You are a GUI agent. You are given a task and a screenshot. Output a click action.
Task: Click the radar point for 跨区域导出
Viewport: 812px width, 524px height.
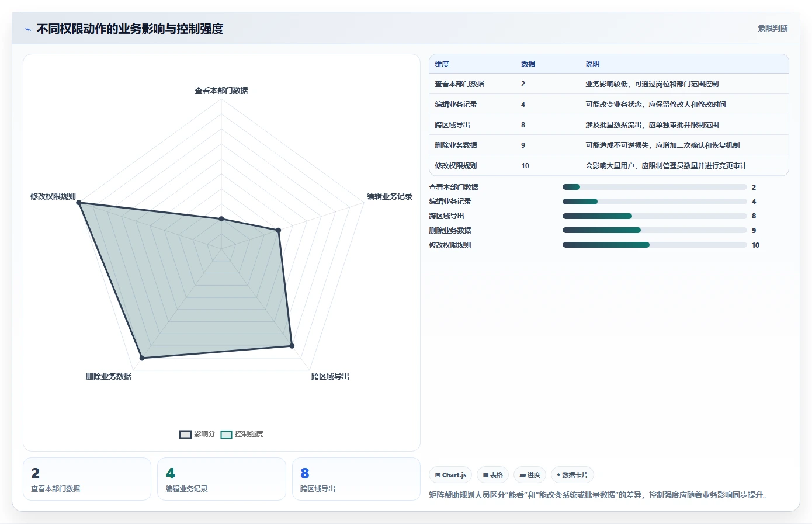292,346
